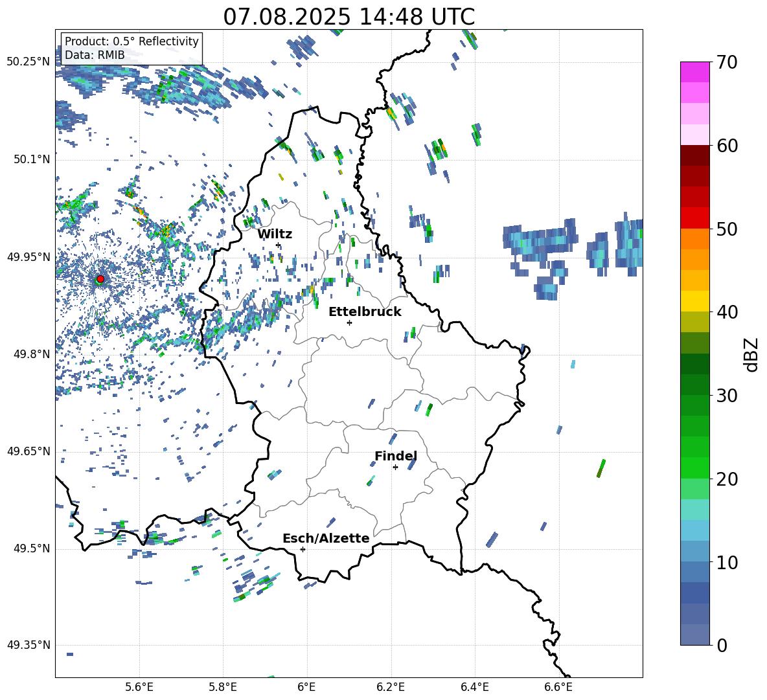Click the Ettelbruck city label
The width and height of the screenshot is (767, 700).
(x=365, y=311)
